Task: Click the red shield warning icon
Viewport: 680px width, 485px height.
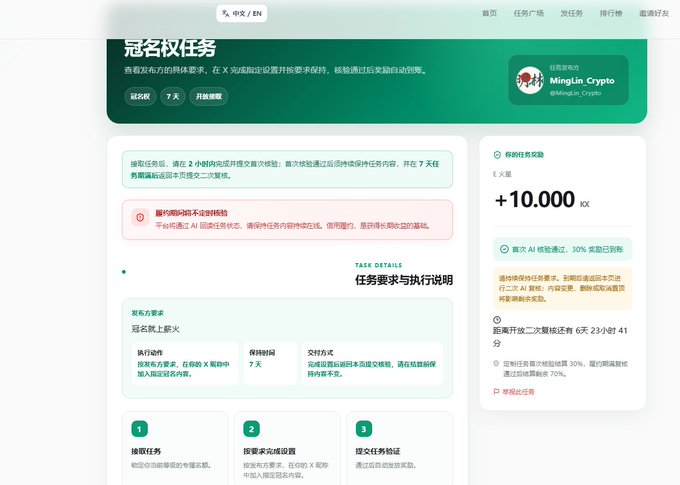Action: (x=140, y=217)
